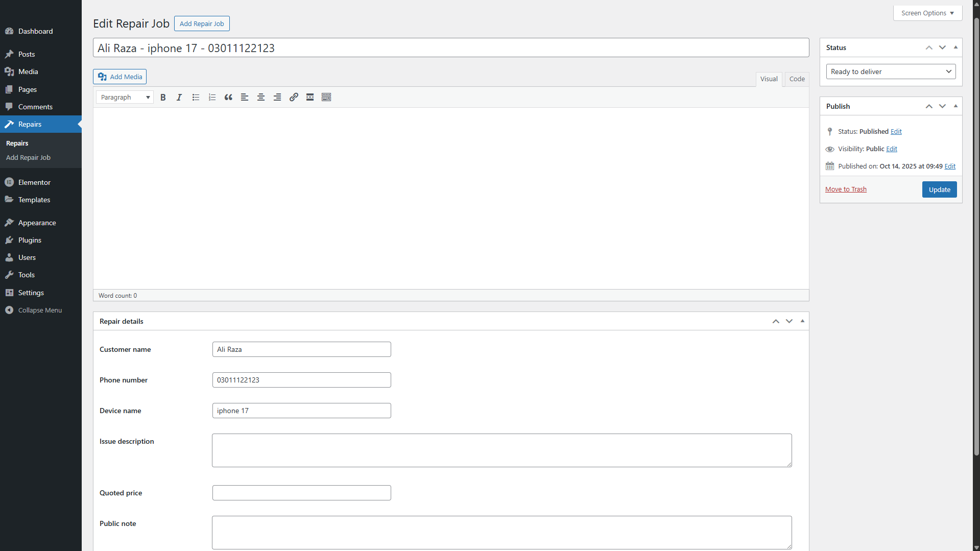Click Add Repair Job button near heading
The height and width of the screenshot is (551, 980).
point(202,23)
